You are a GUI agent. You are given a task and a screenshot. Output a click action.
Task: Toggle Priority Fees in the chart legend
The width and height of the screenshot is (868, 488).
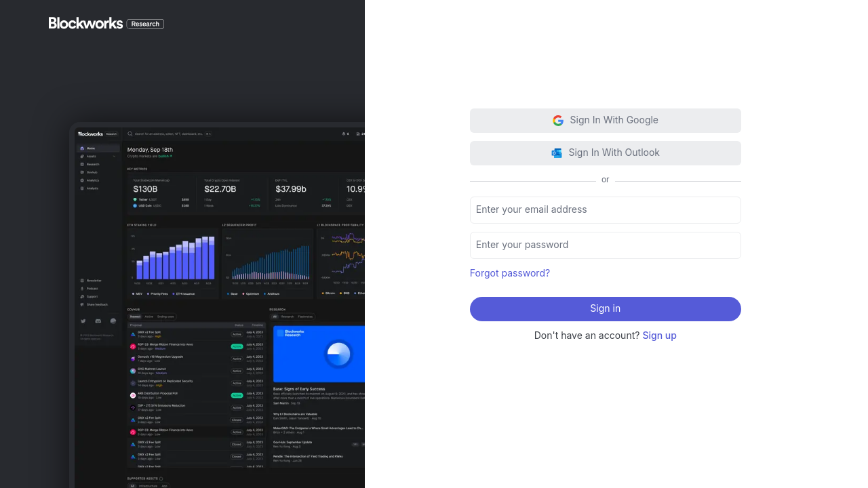(x=159, y=293)
